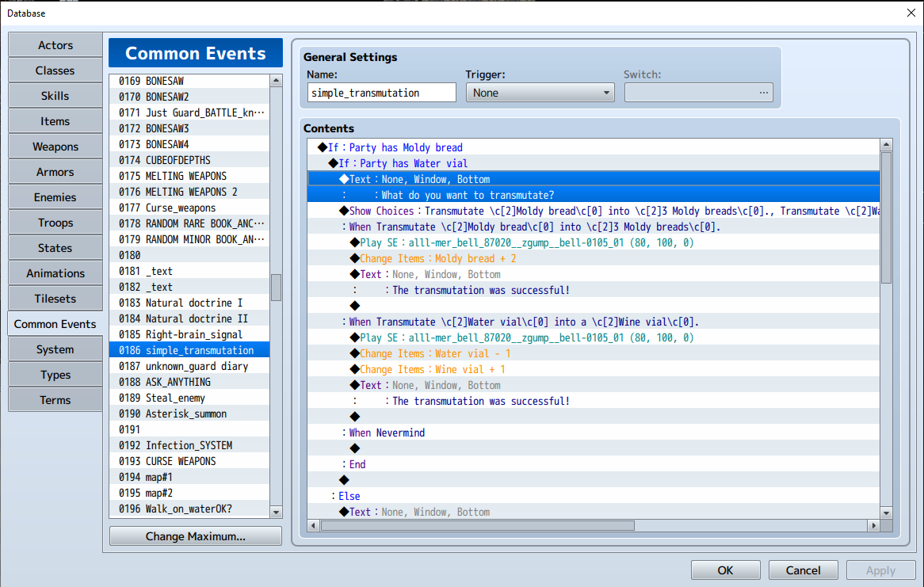Close the Database window
Viewport: 924px width, 587px height.
click(x=911, y=13)
